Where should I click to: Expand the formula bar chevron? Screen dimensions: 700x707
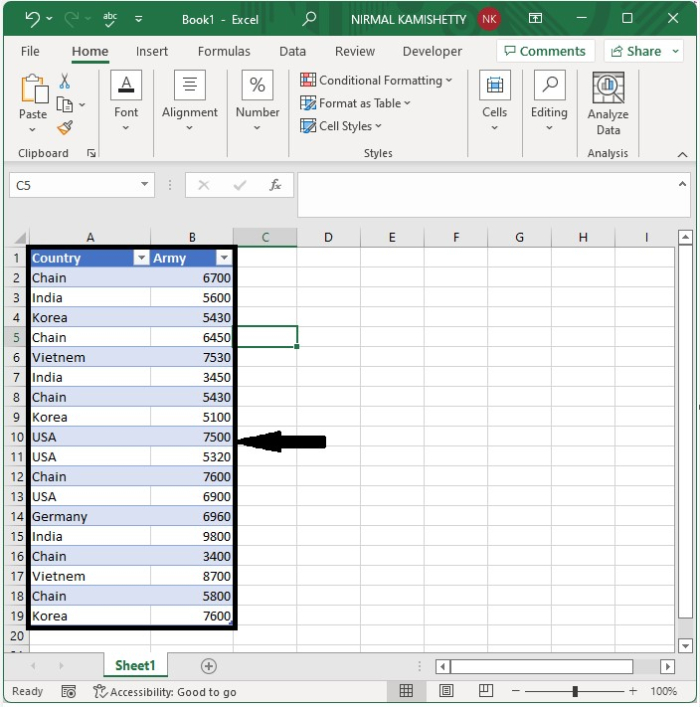click(x=682, y=184)
